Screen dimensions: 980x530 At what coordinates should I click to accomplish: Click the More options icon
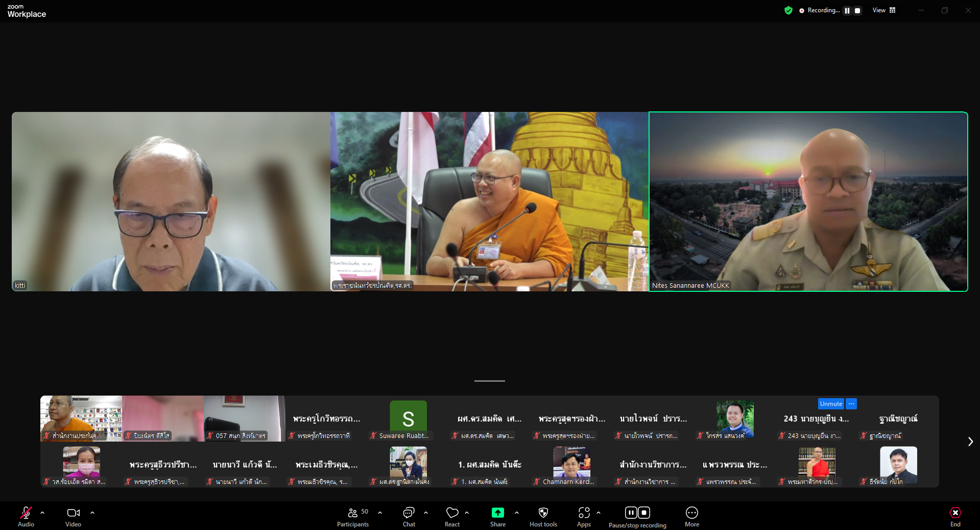click(691, 513)
